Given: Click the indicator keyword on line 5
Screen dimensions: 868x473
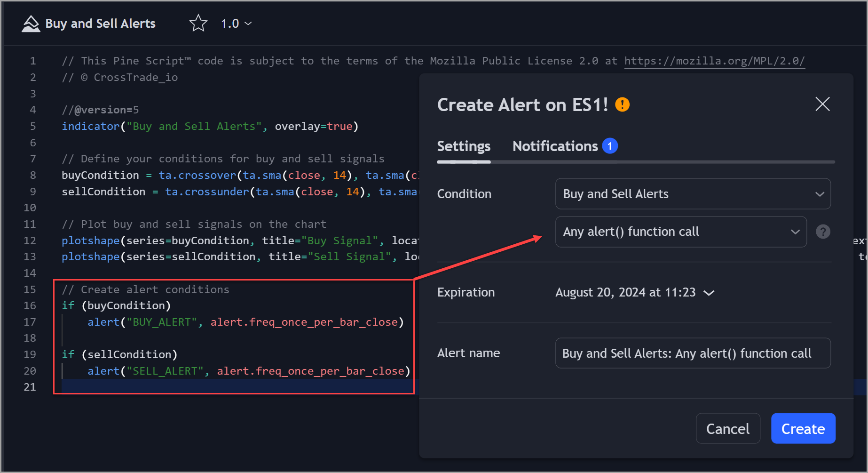Looking at the screenshot, I should click(90, 126).
